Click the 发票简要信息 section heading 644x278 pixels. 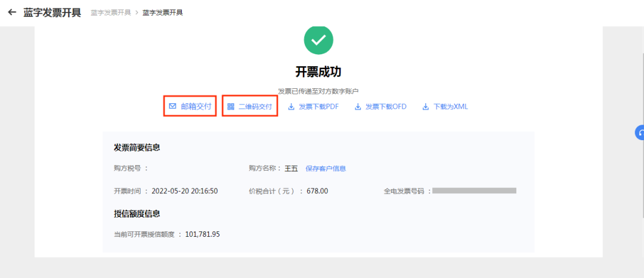137,147
